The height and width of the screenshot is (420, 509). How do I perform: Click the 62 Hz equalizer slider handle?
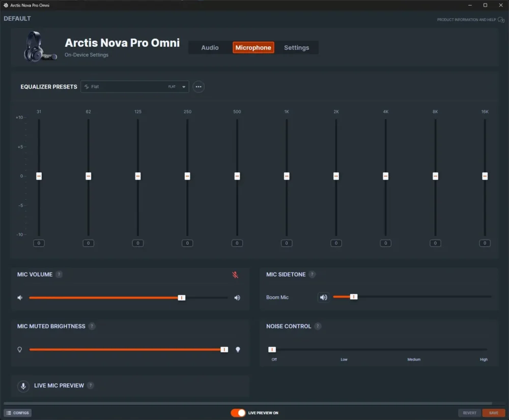(x=88, y=176)
